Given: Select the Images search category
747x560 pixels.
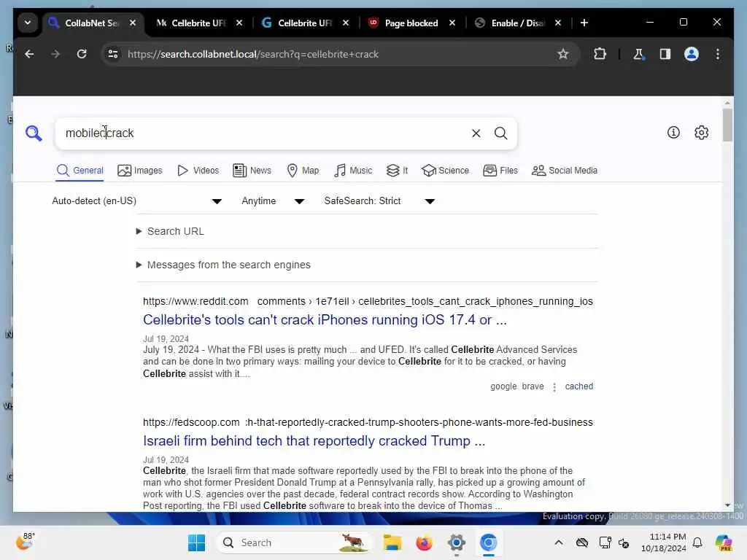Looking at the screenshot, I should tap(139, 171).
